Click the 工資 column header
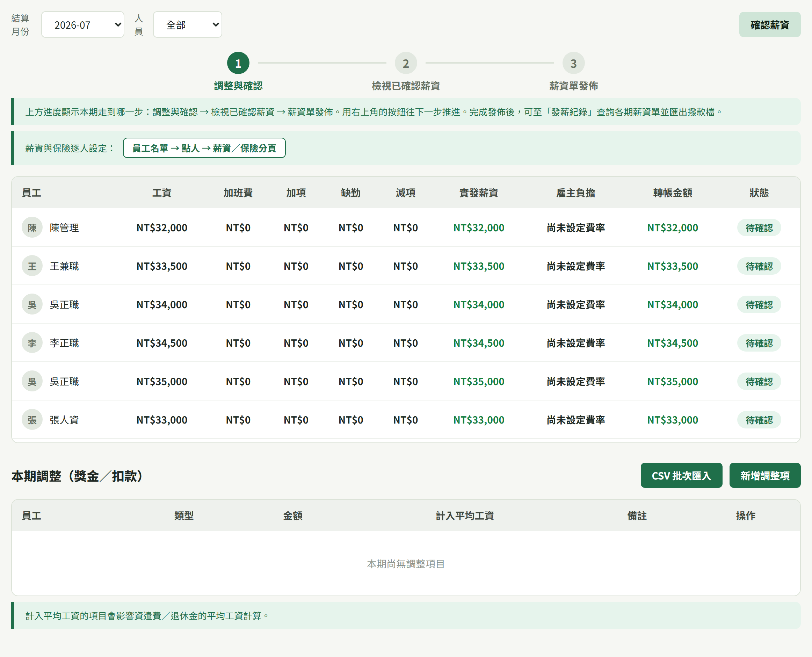This screenshot has height=657, width=812. click(x=162, y=193)
